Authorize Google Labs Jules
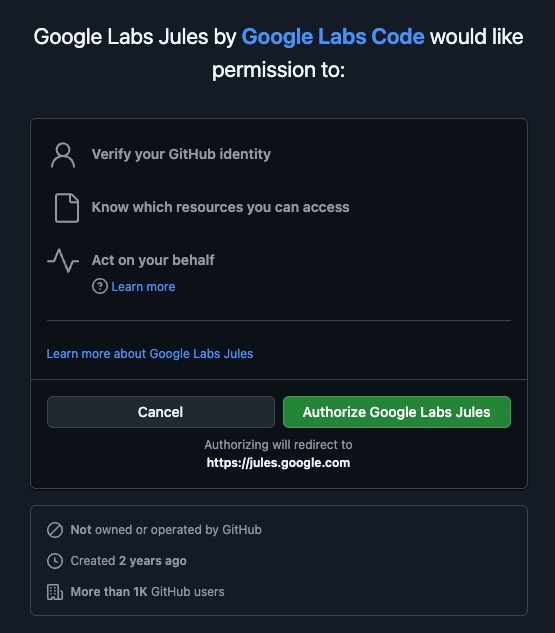The height and width of the screenshot is (633, 555). point(397,412)
